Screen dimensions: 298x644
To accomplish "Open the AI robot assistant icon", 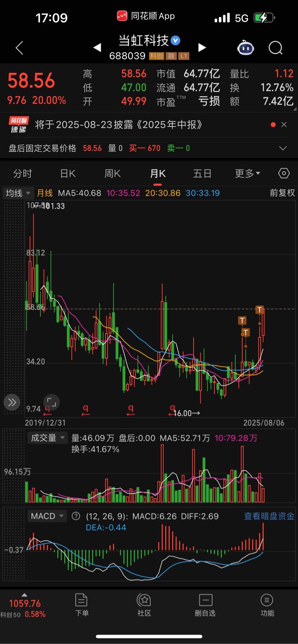I will (246, 48).
